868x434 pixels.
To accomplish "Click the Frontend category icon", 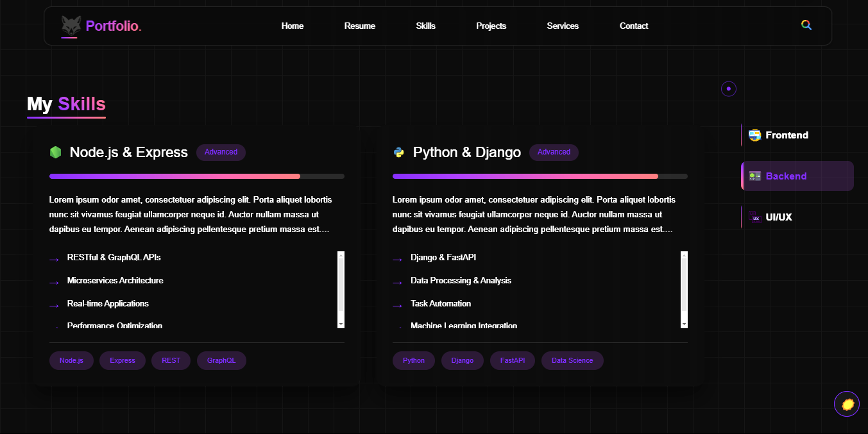I will pos(754,135).
